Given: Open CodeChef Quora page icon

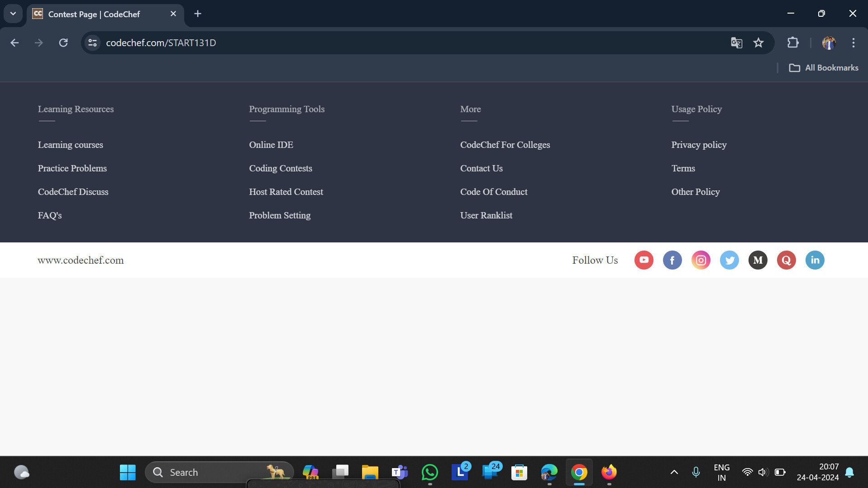Looking at the screenshot, I should [786, 260].
